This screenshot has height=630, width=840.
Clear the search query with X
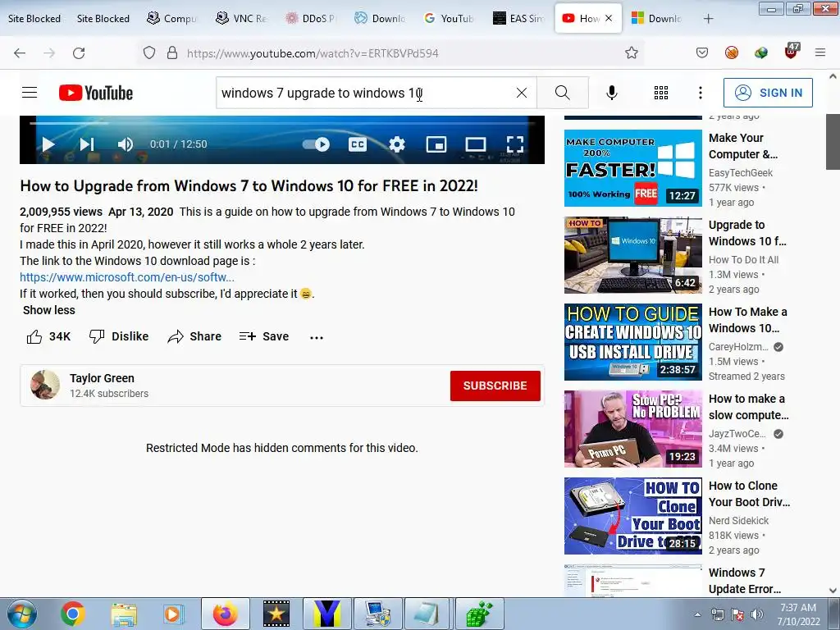point(521,93)
